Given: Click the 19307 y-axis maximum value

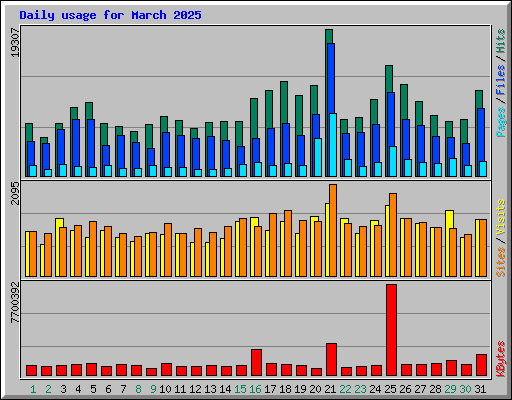Looking at the screenshot, I should pyautogui.click(x=15, y=42).
